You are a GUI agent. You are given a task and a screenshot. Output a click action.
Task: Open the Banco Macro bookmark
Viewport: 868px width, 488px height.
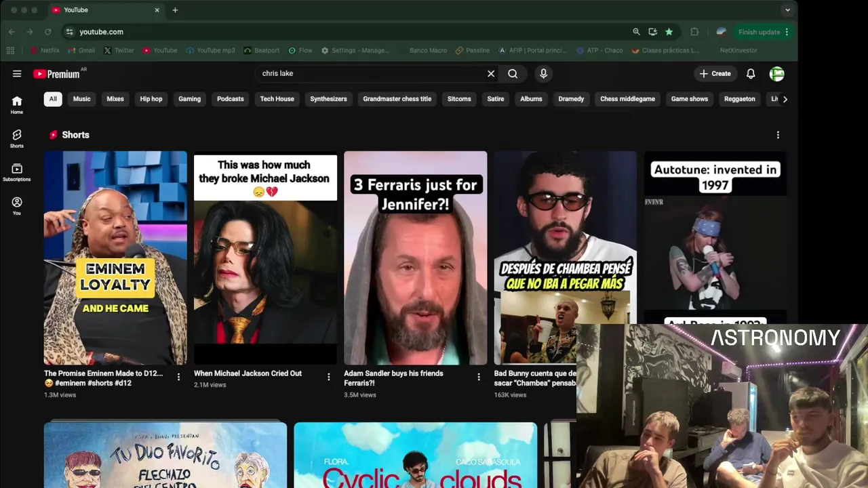tap(428, 50)
